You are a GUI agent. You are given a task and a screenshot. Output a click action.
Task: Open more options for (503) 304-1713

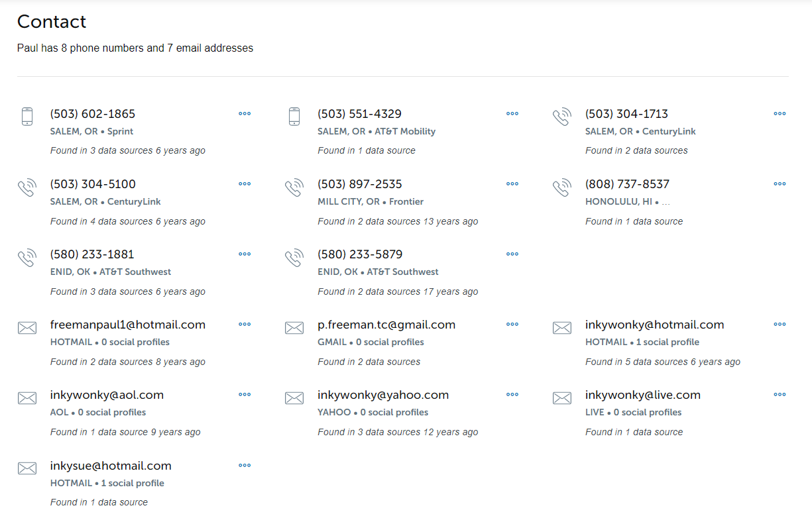(780, 113)
